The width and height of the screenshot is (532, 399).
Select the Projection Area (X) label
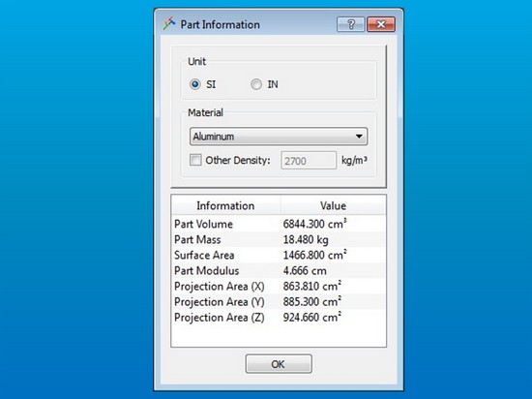tap(220, 287)
